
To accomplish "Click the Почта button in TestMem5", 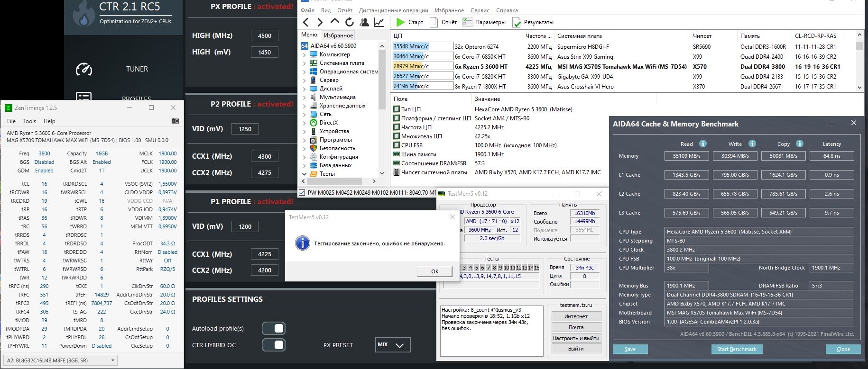I will click(x=576, y=327).
